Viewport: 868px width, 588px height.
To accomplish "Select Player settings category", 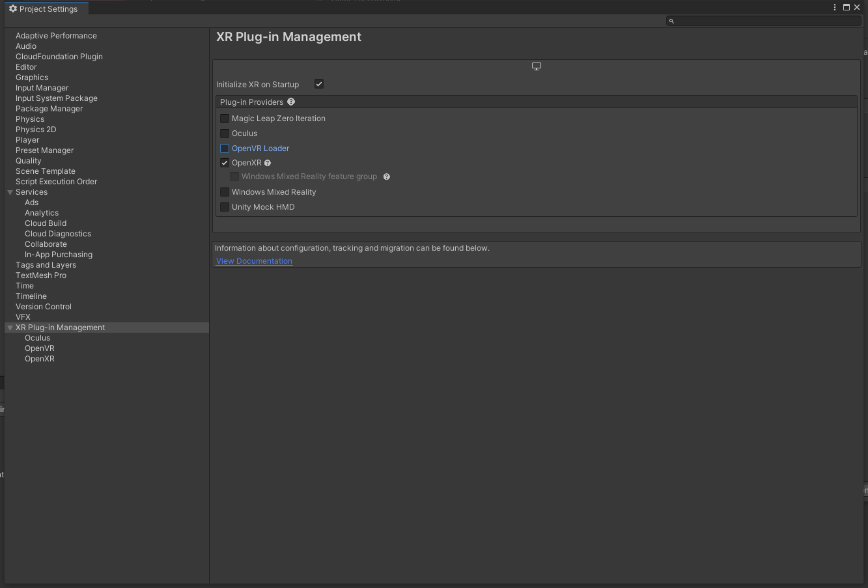I will point(27,140).
